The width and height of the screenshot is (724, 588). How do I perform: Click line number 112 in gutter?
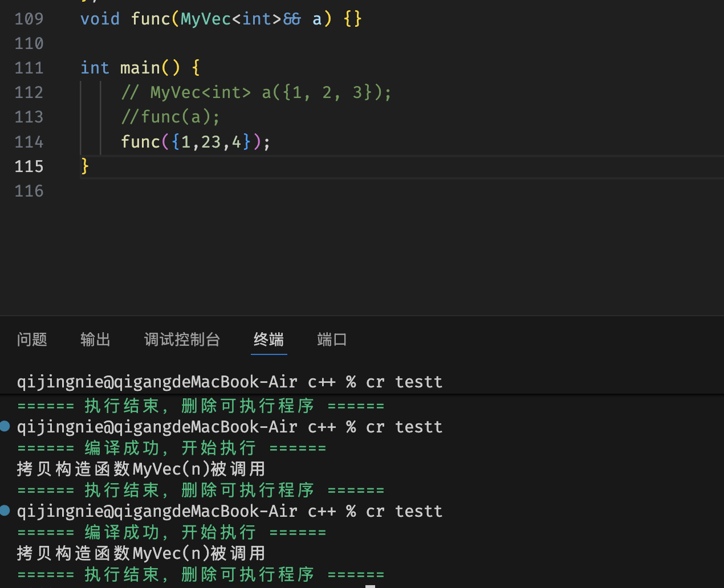[x=29, y=92]
